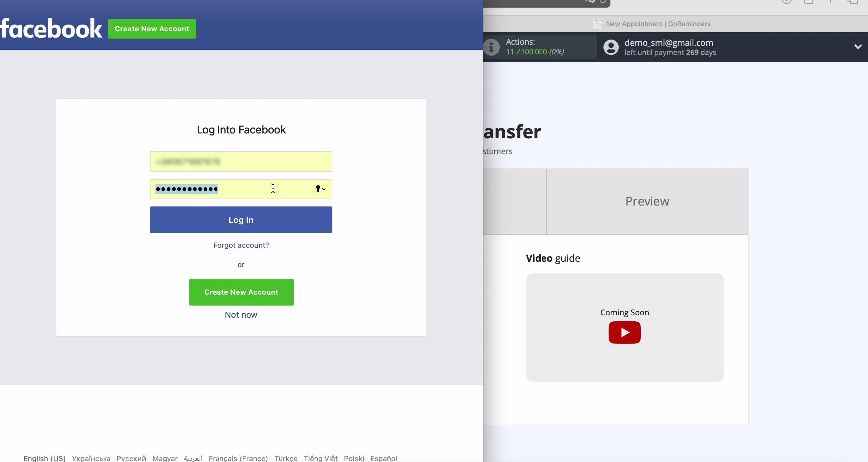Choose Magyar language in footer

[x=165, y=458]
